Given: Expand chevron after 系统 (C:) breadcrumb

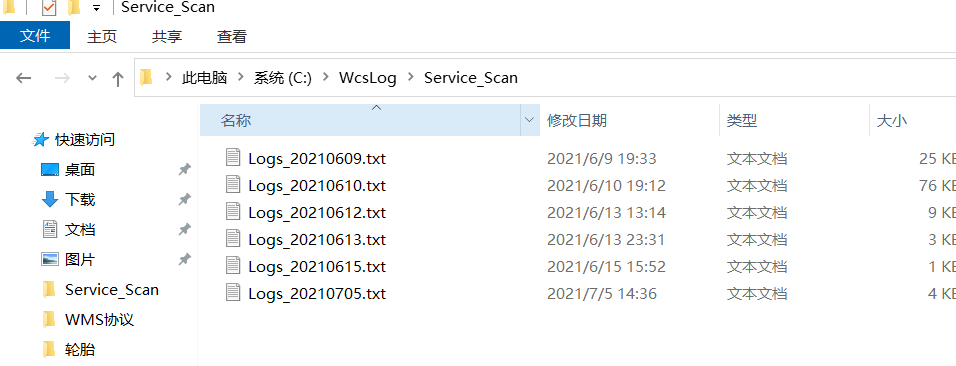Looking at the screenshot, I should point(326,78).
